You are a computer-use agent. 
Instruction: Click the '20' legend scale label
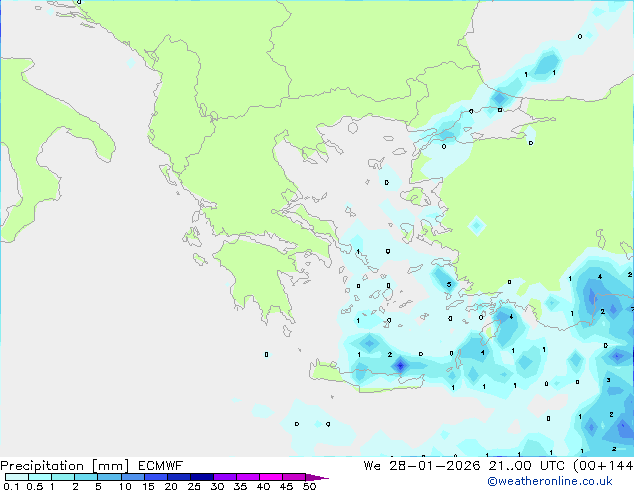171,486
